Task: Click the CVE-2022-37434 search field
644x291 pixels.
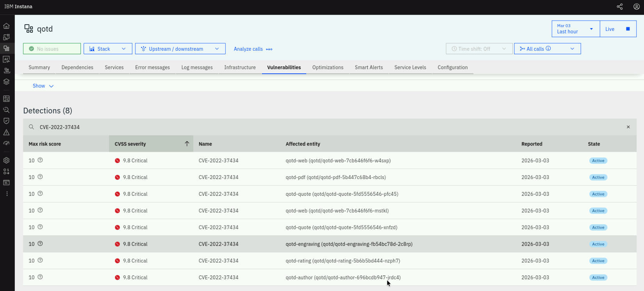Action: [328, 127]
